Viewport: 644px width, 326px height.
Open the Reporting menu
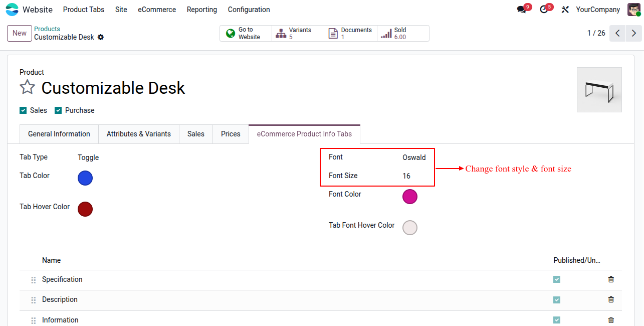pos(202,10)
